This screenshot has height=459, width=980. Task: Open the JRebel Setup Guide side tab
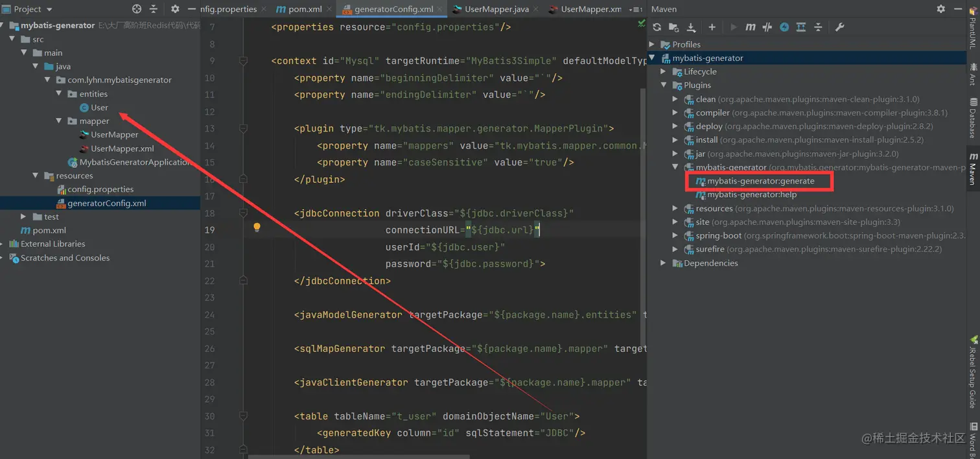[972, 373]
